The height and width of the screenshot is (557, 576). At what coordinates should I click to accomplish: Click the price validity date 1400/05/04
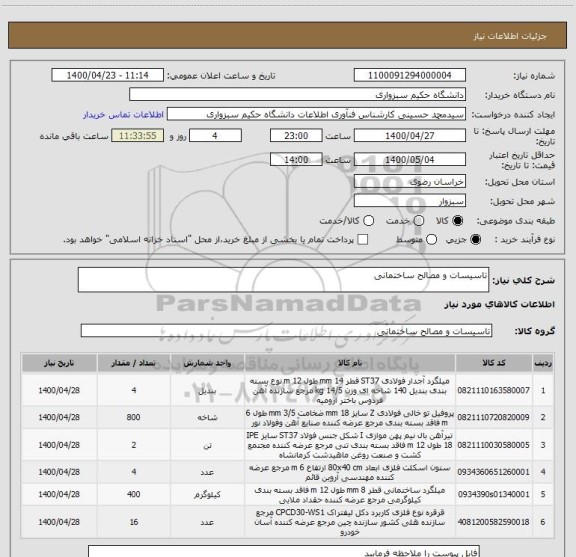pos(410,159)
